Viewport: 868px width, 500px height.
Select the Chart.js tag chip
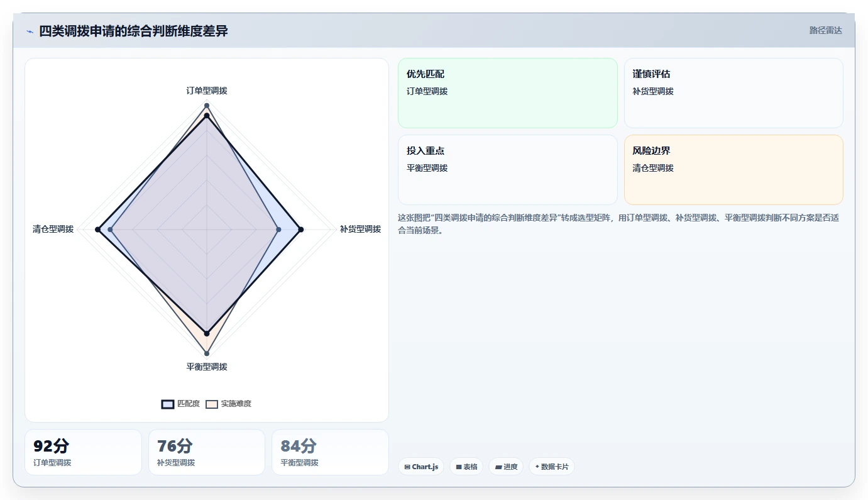(421, 467)
